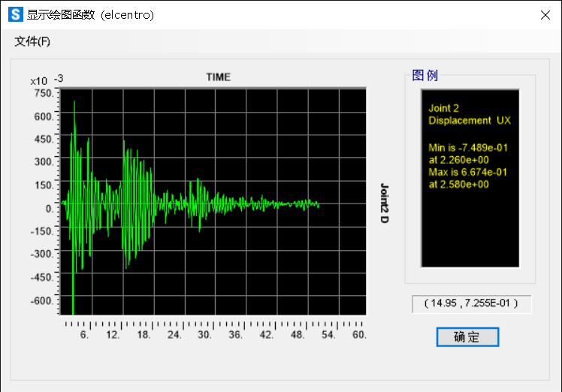The image size is (562, 392).
Task: Open the 文件(F) menu
Action: click(32, 41)
